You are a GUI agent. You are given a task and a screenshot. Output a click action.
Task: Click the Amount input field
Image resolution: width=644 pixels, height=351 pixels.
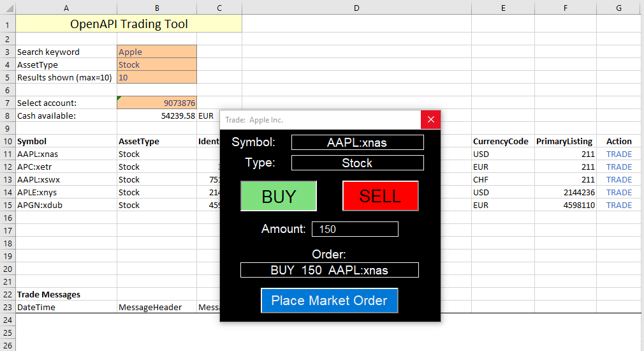coord(355,229)
